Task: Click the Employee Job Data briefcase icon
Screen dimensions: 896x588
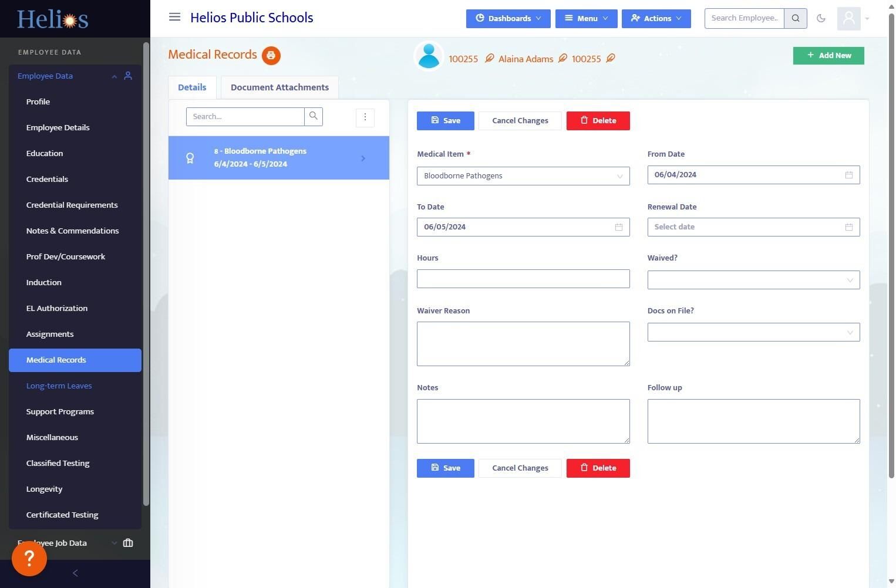Action: coord(128,543)
